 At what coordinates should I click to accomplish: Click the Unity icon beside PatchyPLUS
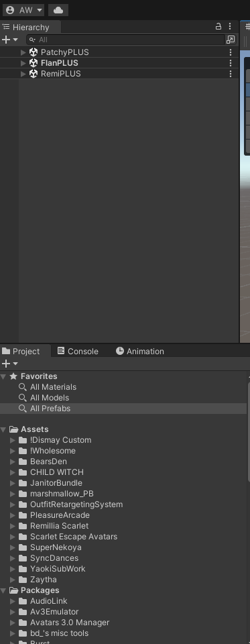pos(34,52)
